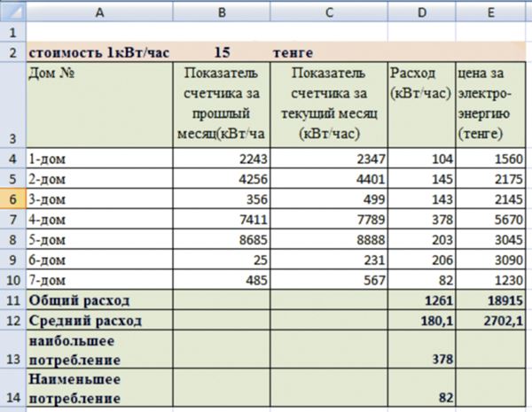
Task: Select cell '4-дом'
Action: [99, 220]
